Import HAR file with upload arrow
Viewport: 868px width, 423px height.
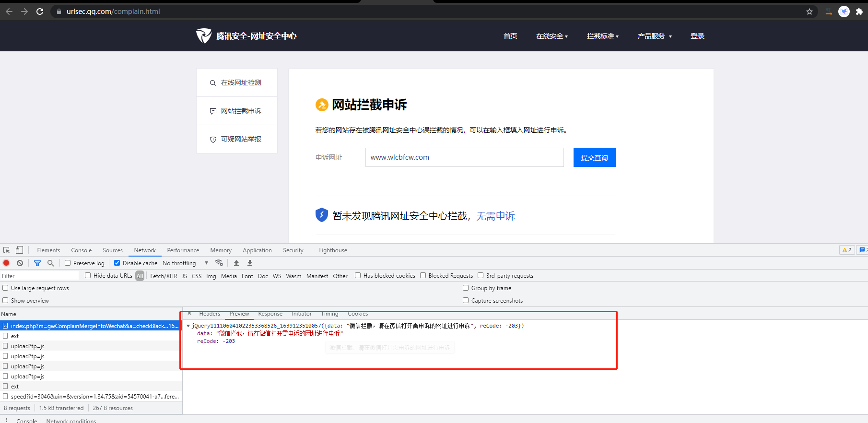pos(236,263)
